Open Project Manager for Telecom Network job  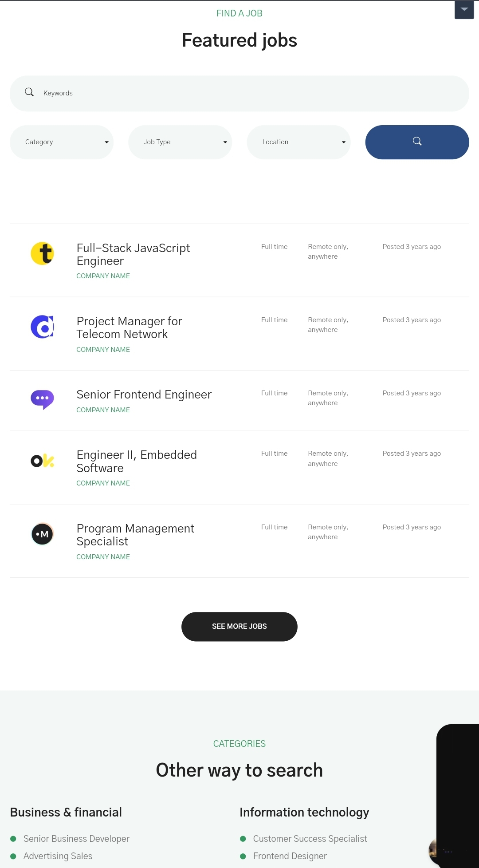[129, 327]
